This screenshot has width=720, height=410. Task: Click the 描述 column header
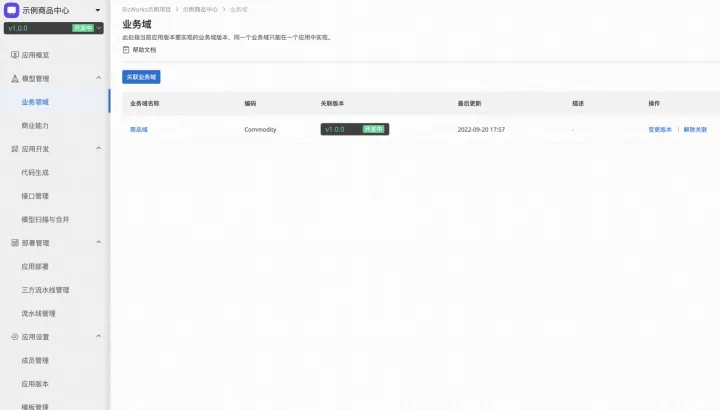click(578, 103)
